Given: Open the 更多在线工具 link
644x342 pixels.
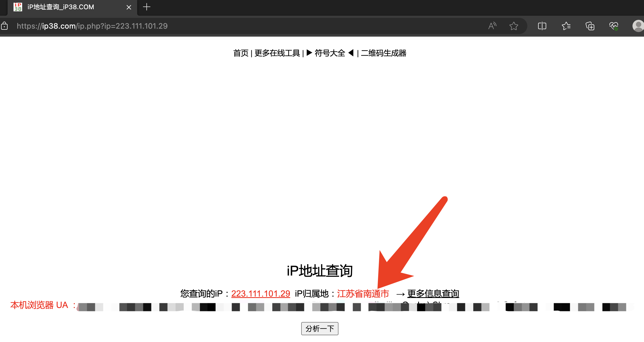Looking at the screenshot, I should point(277,53).
